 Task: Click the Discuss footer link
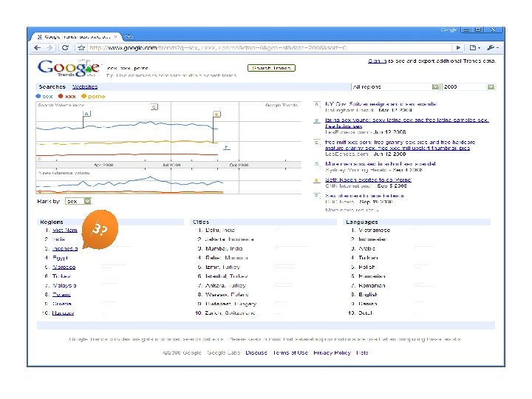coord(256,353)
